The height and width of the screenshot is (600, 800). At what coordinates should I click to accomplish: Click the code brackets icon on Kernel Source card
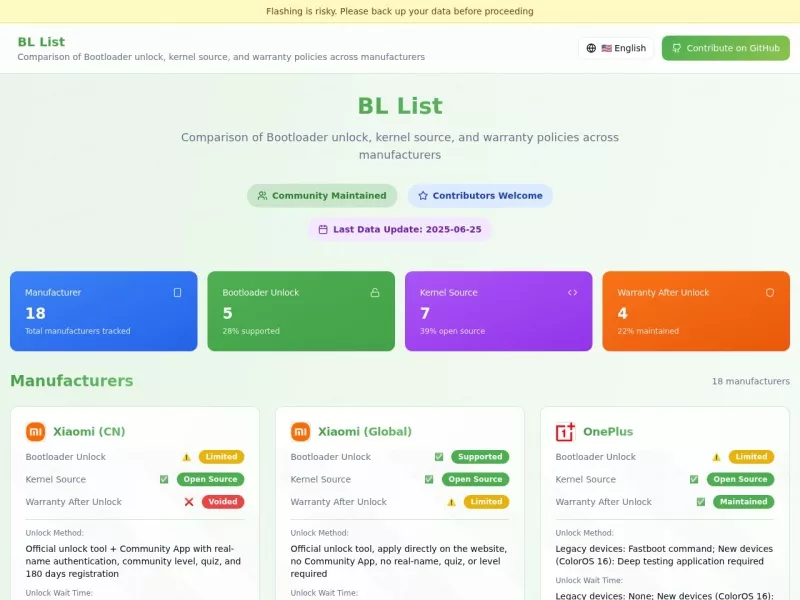(x=572, y=292)
